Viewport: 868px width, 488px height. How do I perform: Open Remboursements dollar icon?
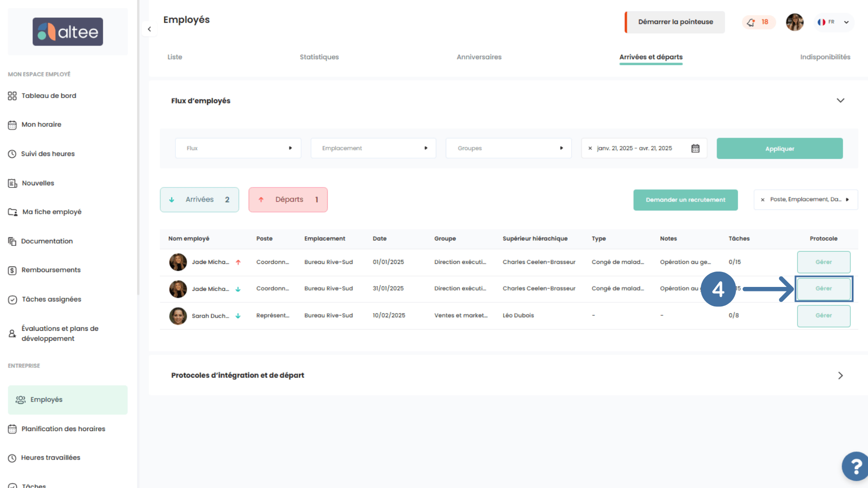[12, 270]
